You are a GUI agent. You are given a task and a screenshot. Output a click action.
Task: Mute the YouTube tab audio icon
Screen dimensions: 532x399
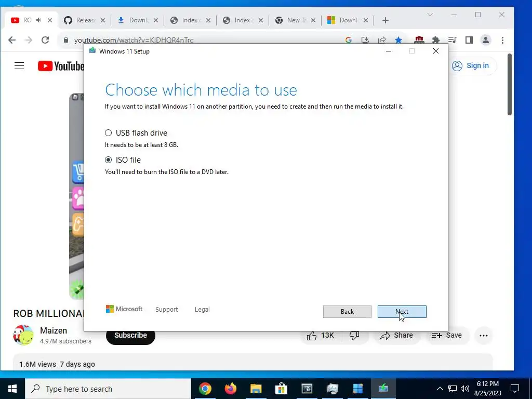[39, 20]
